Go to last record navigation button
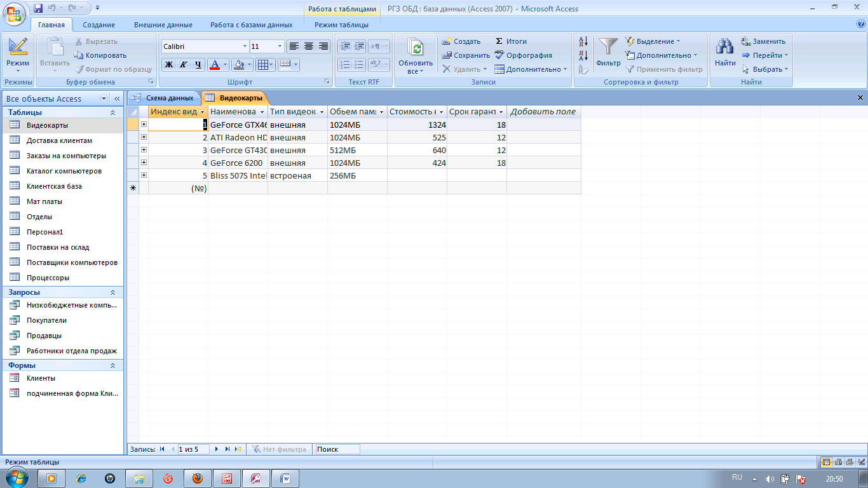This screenshot has height=488, width=868. click(x=227, y=449)
